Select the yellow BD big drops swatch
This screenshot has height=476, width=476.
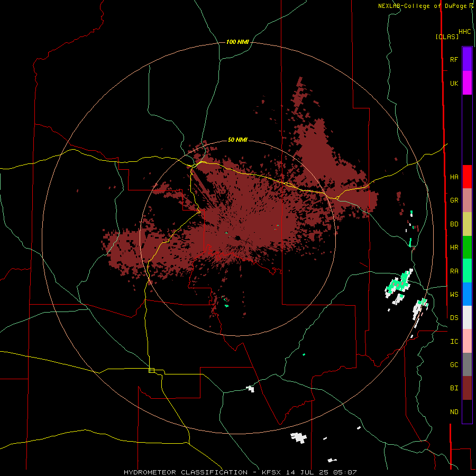(467, 224)
